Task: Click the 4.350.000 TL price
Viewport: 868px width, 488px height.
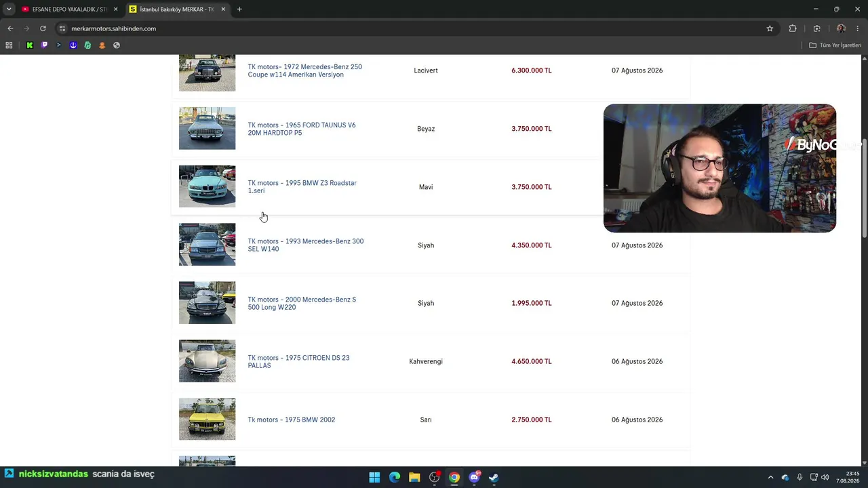Action: pyautogui.click(x=532, y=245)
